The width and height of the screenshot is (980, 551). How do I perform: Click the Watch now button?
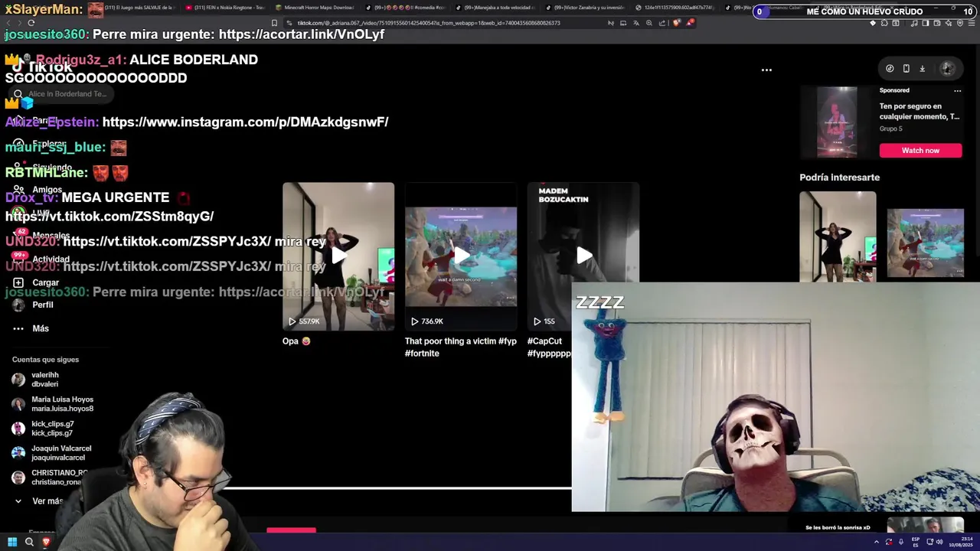(920, 151)
